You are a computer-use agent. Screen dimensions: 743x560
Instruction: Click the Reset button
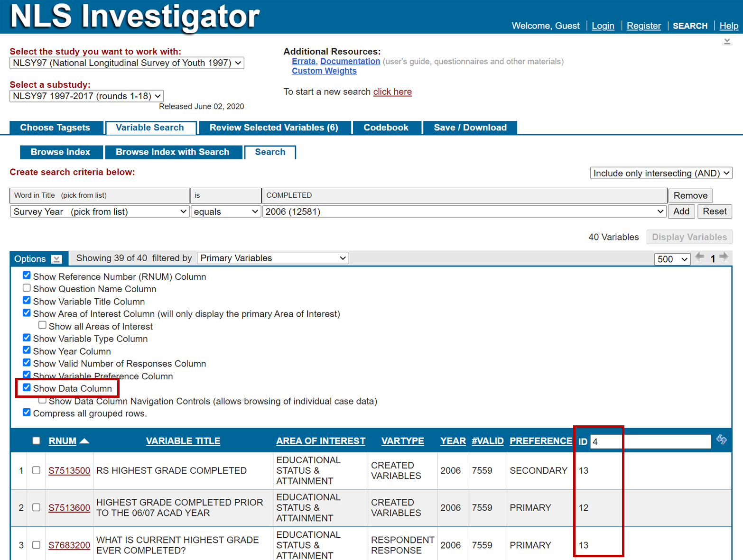pos(715,211)
